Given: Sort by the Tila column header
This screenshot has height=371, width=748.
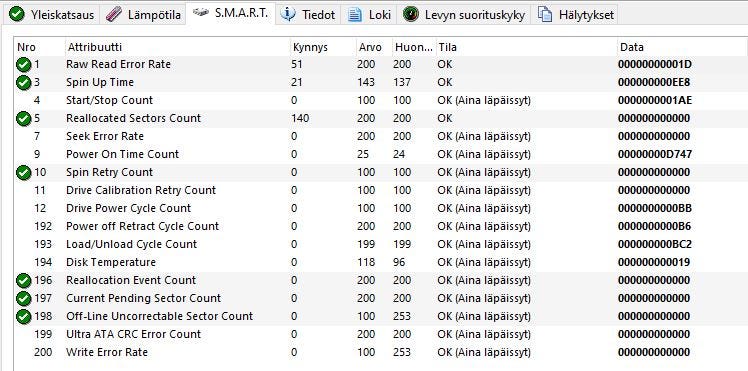Looking at the screenshot, I should 526,47.
